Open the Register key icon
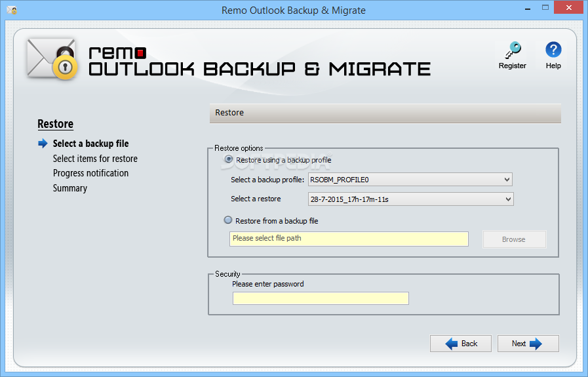 513,50
